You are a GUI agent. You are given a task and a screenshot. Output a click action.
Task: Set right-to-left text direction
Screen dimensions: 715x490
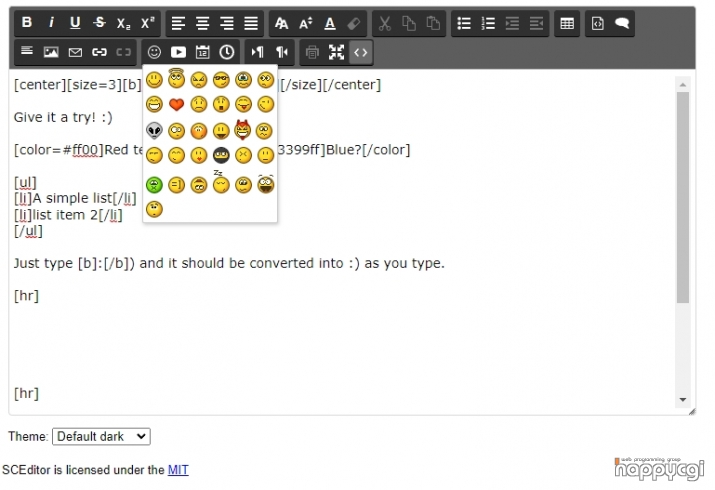point(281,52)
